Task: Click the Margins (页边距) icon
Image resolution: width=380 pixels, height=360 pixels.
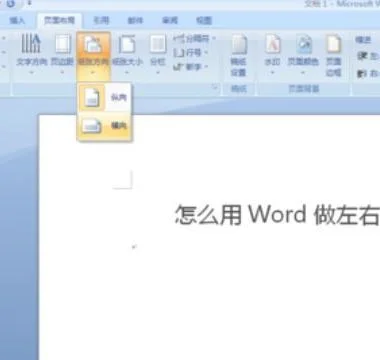Action: click(x=63, y=44)
